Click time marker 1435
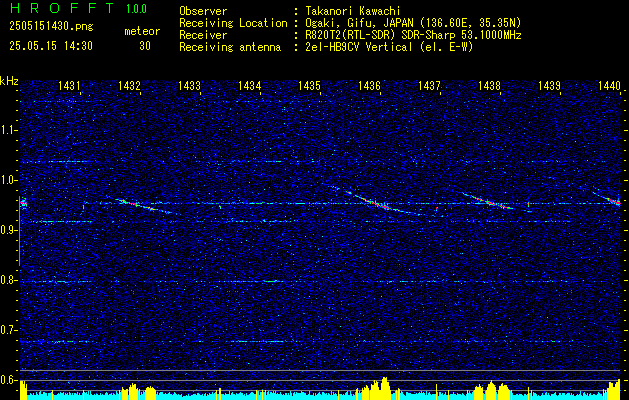 [309, 85]
